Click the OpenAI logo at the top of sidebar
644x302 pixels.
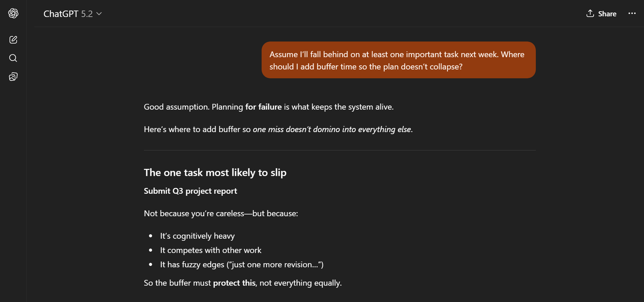pos(13,13)
